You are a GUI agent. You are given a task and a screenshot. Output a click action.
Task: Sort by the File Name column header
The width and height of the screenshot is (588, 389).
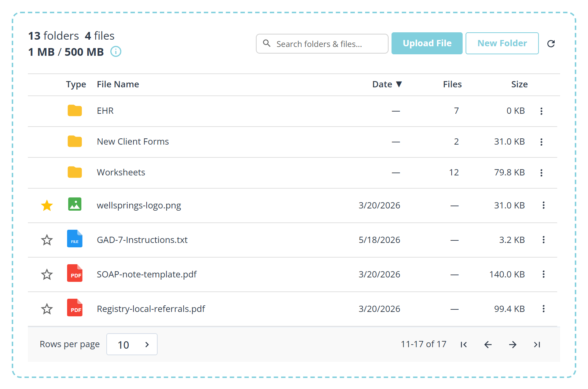click(118, 84)
